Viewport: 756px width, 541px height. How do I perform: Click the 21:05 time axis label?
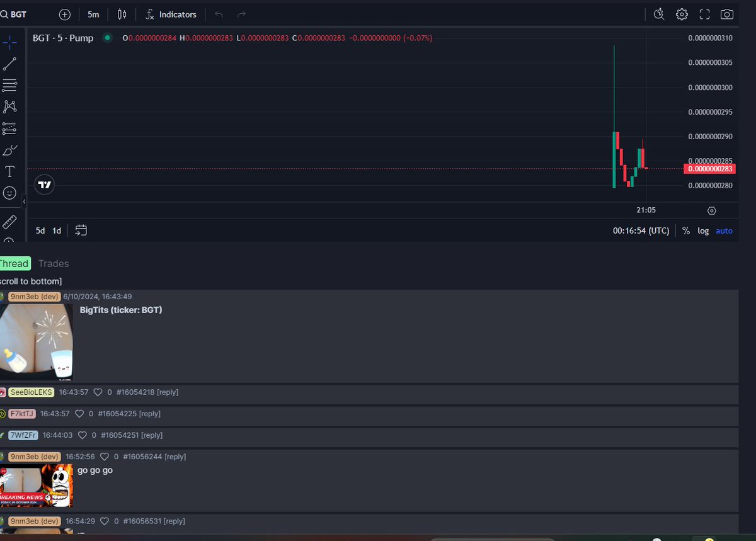pyautogui.click(x=646, y=210)
